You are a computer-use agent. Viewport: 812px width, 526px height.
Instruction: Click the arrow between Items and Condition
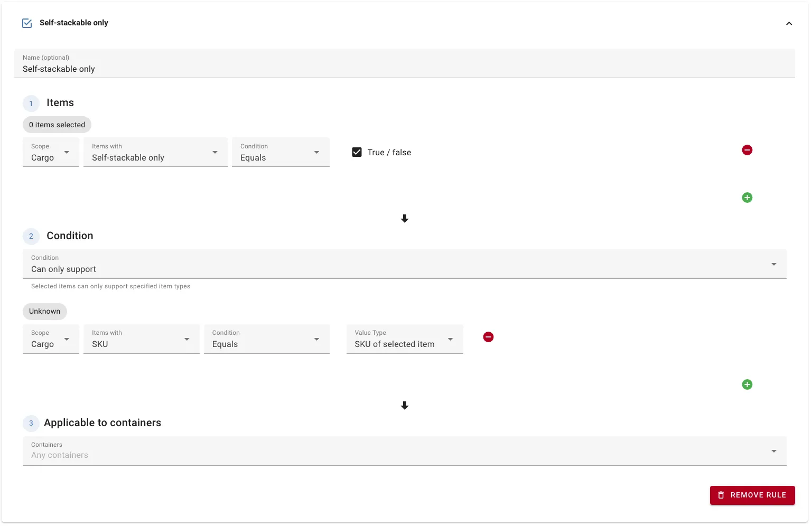click(x=405, y=219)
